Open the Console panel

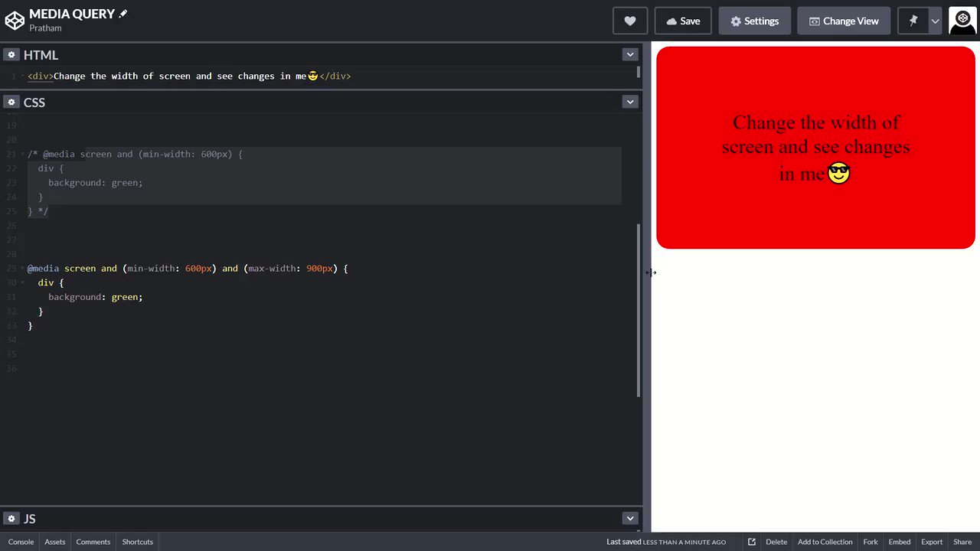(x=21, y=542)
